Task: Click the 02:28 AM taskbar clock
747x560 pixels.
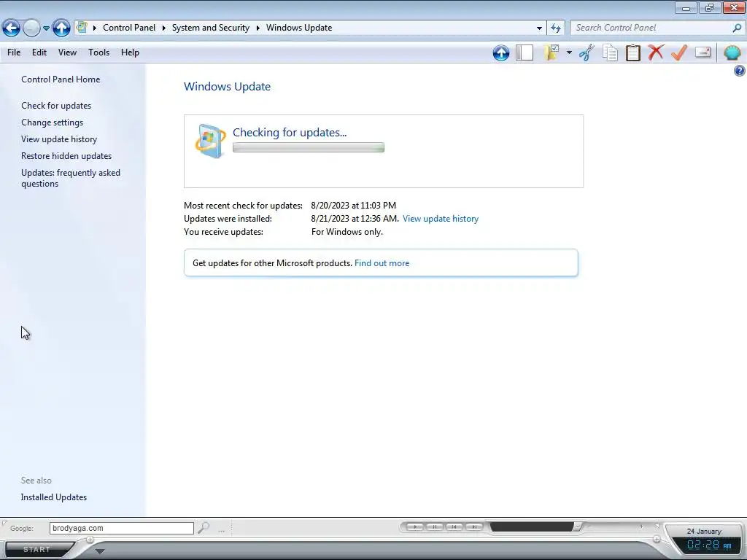Action: pos(709,545)
